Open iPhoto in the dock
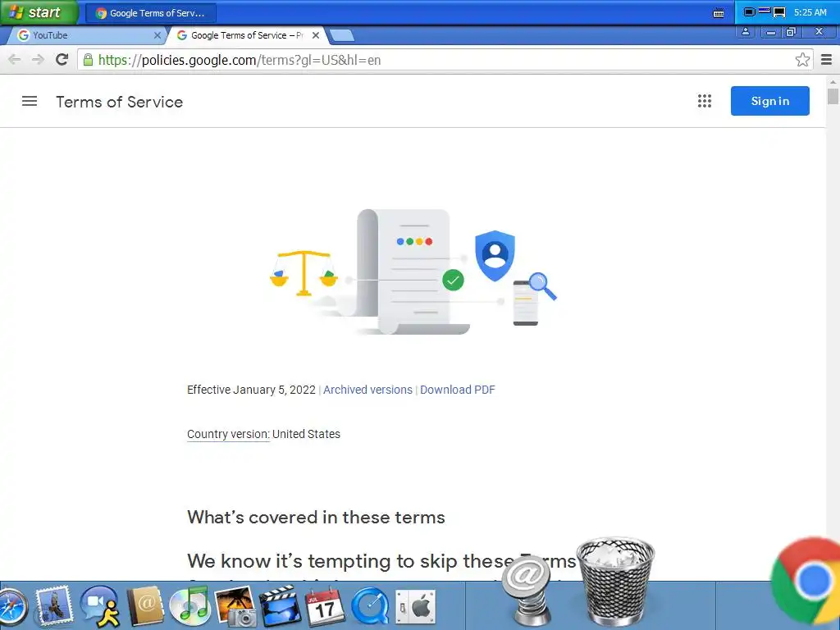 [x=235, y=606]
